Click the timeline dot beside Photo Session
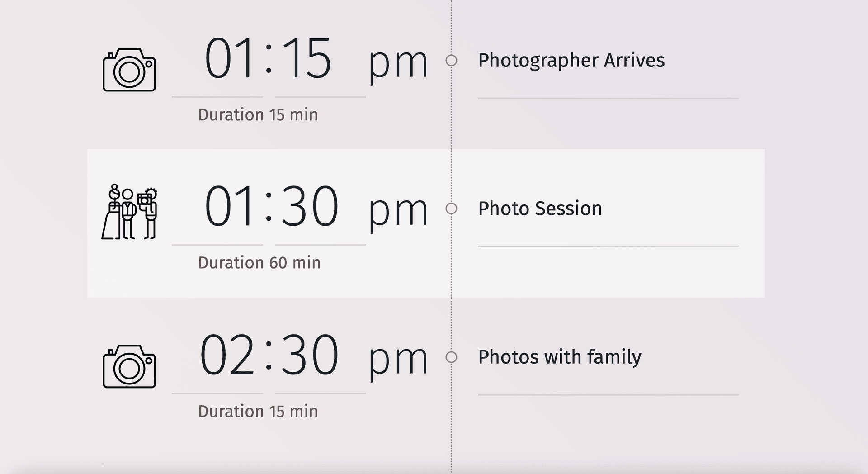The width and height of the screenshot is (868, 474). point(450,209)
